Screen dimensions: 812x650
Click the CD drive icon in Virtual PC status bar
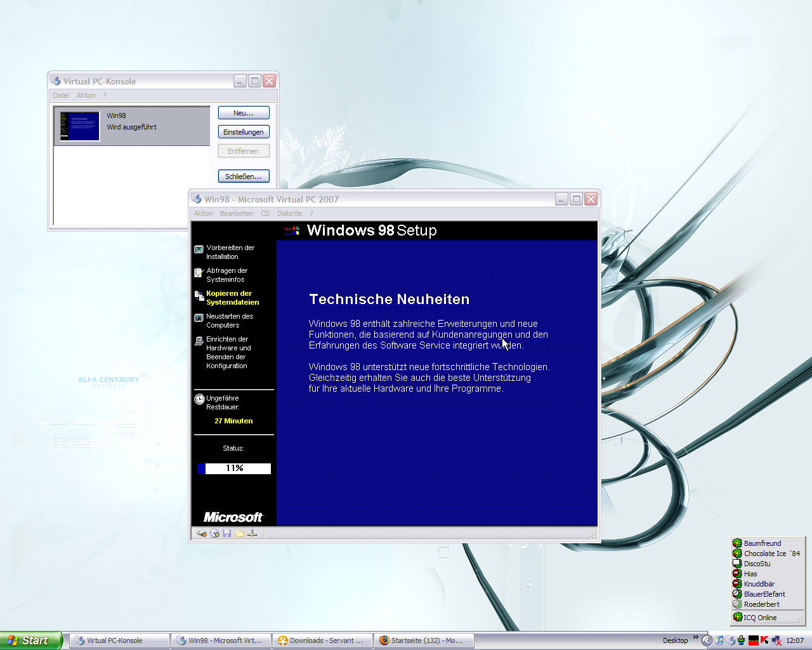(x=215, y=534)
